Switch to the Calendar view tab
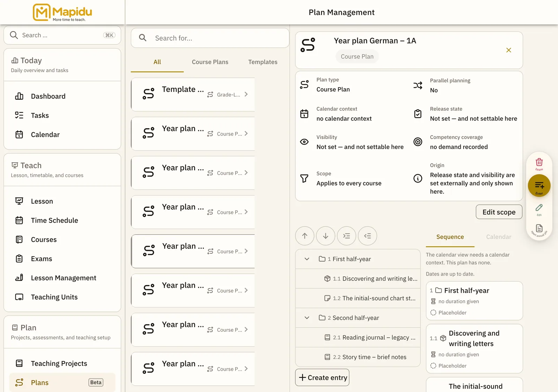The height and width of the screenshot is (392, 558). (499, 237)
